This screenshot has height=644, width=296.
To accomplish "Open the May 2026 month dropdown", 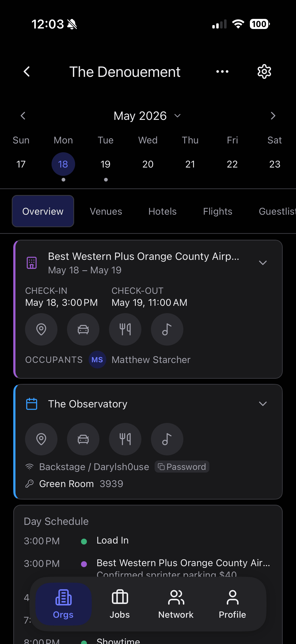I will 147,116.
